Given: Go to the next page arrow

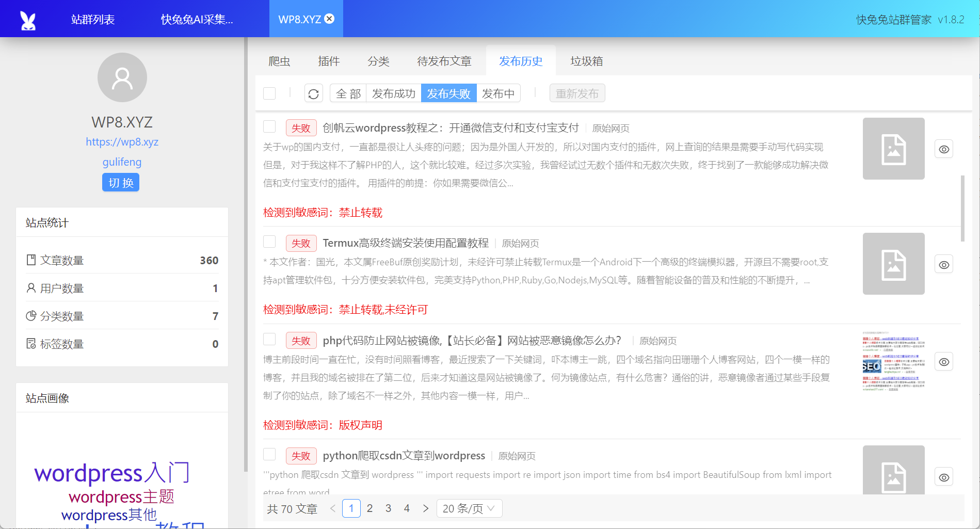Looking at the screenshot, I should pos(425,508).
